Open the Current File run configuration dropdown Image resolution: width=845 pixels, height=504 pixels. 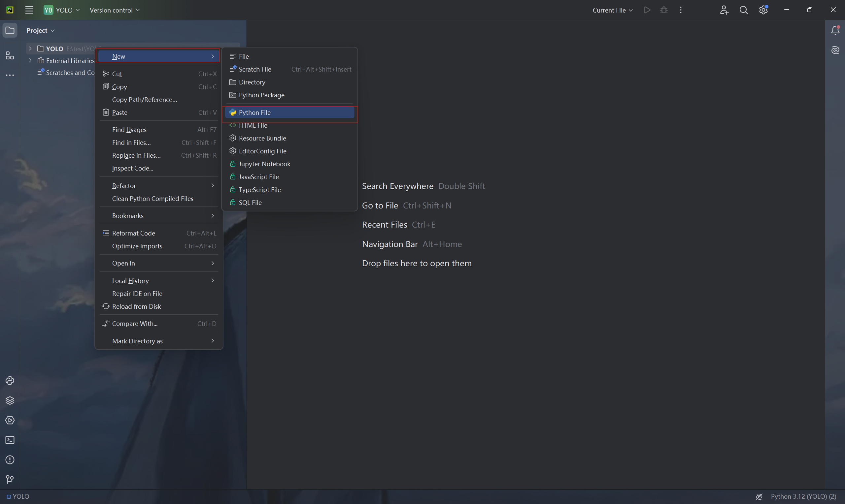(612, 10)
